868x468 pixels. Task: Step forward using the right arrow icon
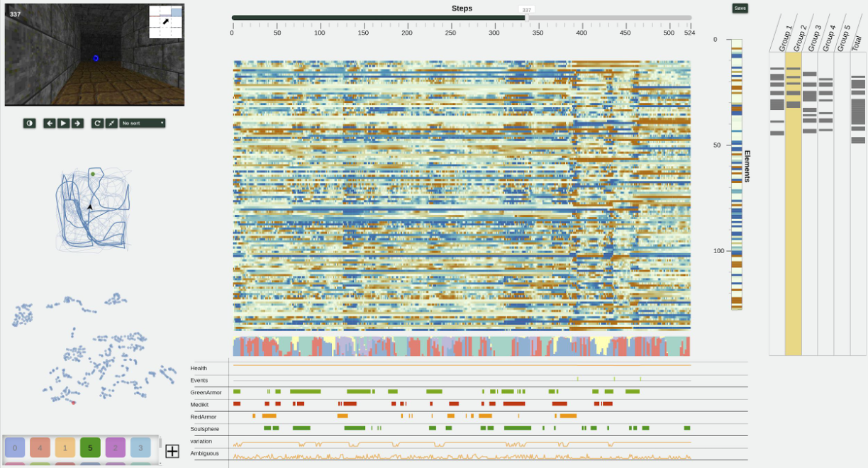click(78, 123)
